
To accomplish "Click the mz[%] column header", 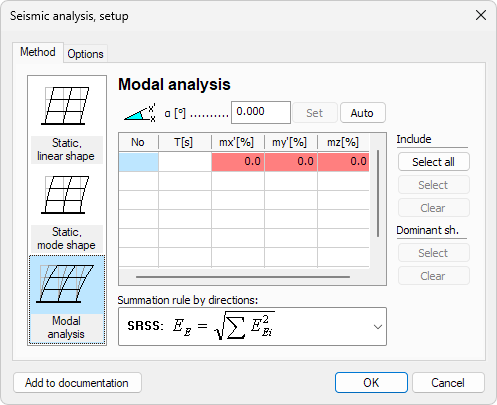I will coord(343,142).
